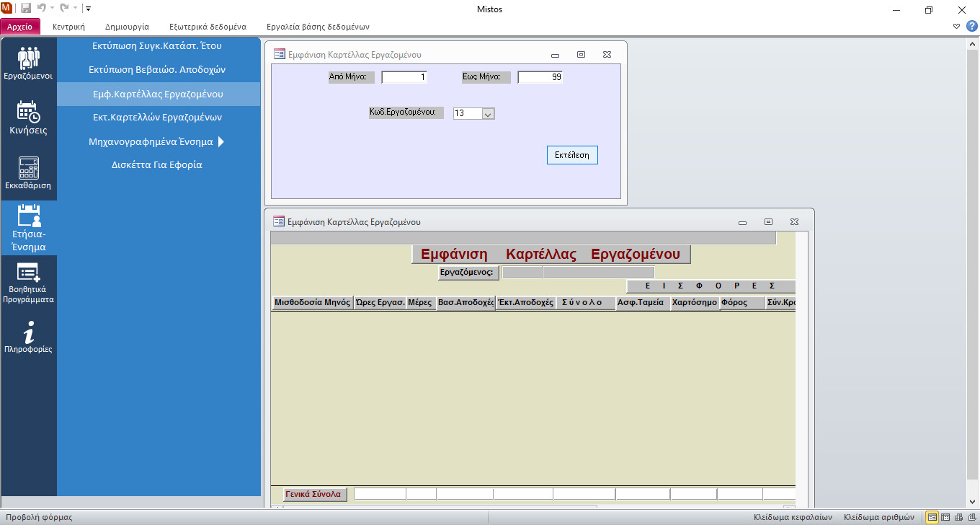The image size is (980, 525).
Task: Open the Customize Quick Access Toolbar dropdown
Action: pyautogui.click(x=88, y=9)
